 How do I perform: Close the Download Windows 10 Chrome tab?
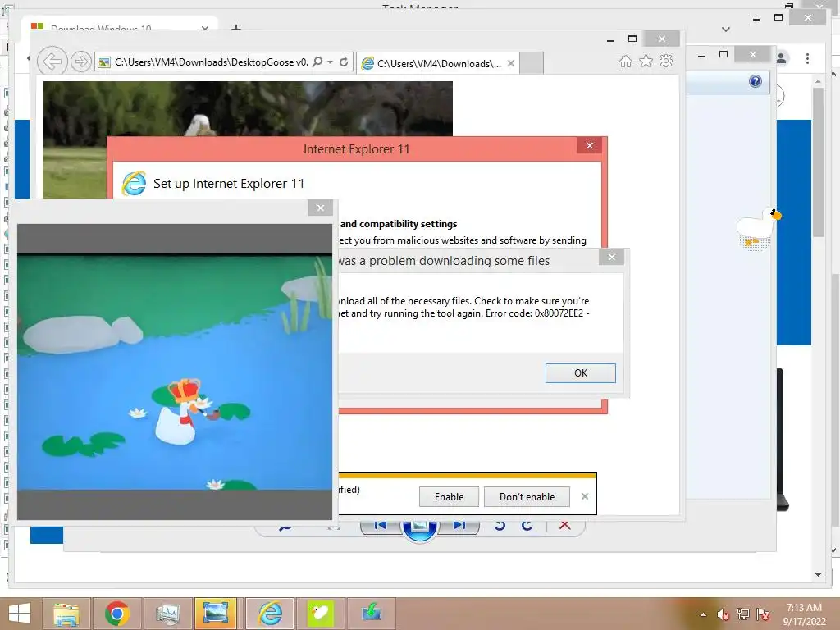point(204,28)
